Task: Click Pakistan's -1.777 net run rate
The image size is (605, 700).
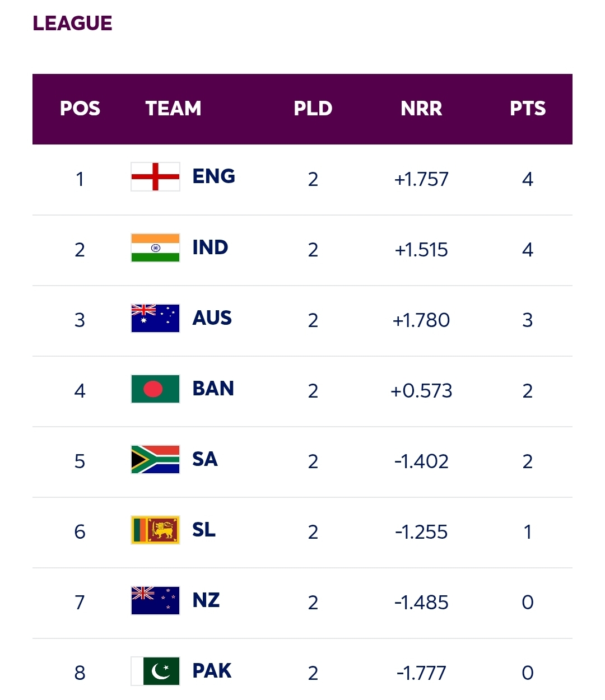Action: 421,673
